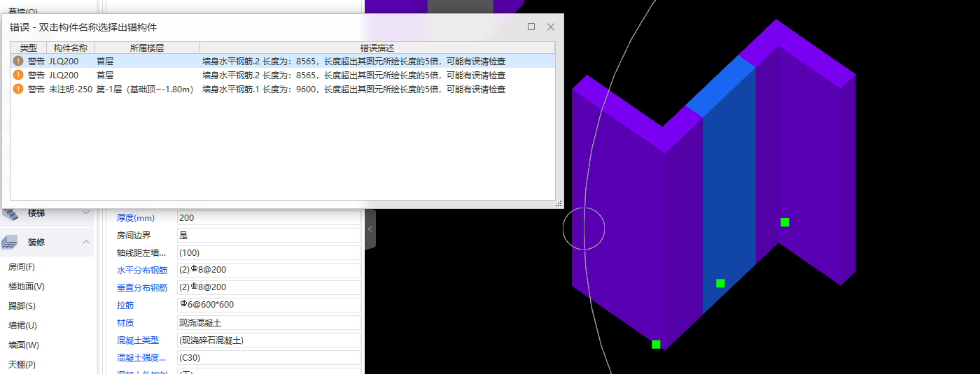Click the 混凝土类型 property label
The width and height of the screenshot is (980, 374).
coord(138,340)
